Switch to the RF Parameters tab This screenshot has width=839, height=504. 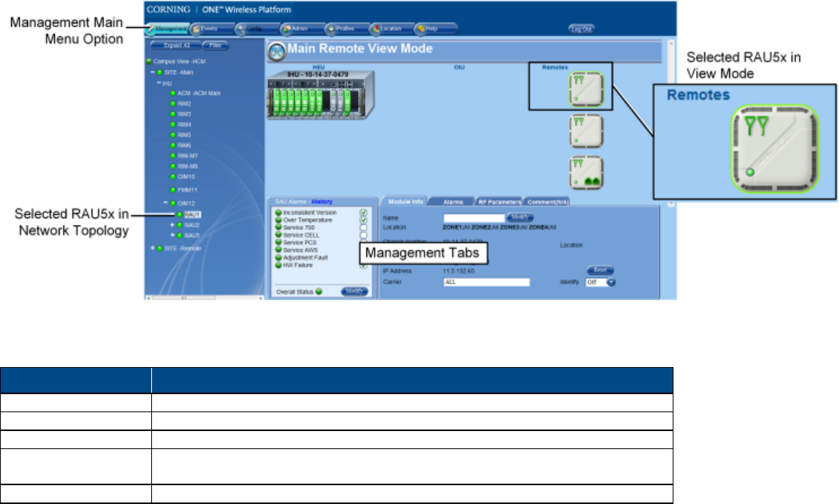pos(499,202)
